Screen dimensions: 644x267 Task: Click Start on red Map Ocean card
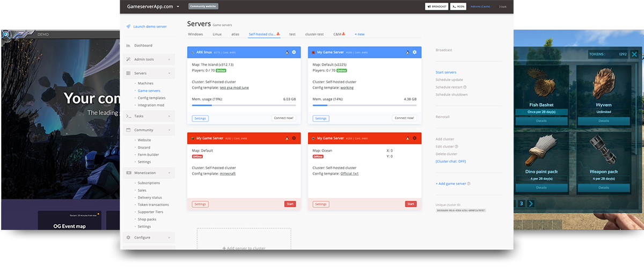411,204
